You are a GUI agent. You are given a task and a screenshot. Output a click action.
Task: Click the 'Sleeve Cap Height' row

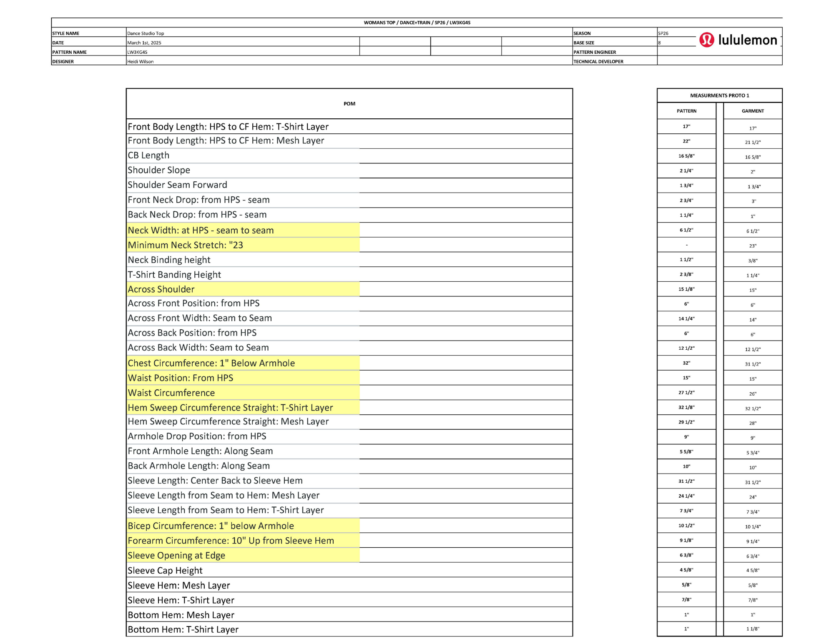pos(165,570)
